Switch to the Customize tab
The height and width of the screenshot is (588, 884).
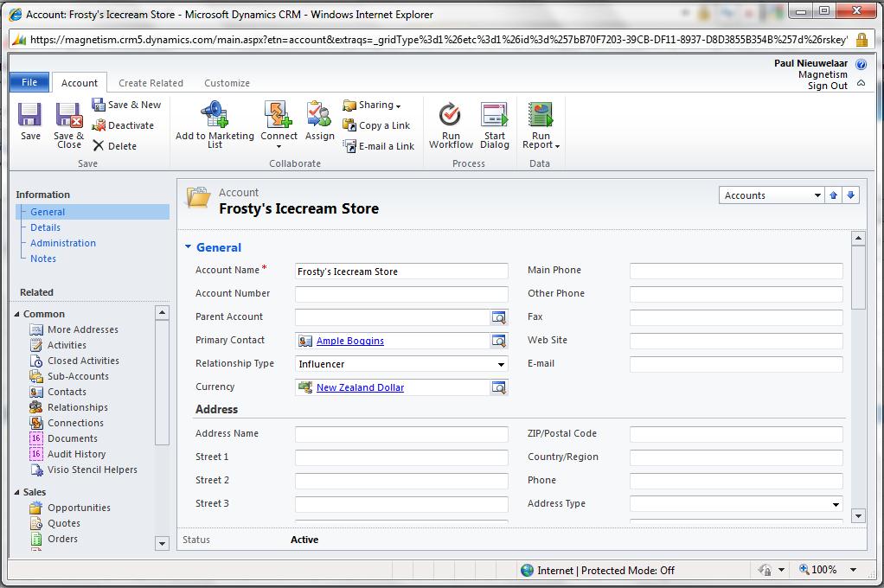[227, 83]
